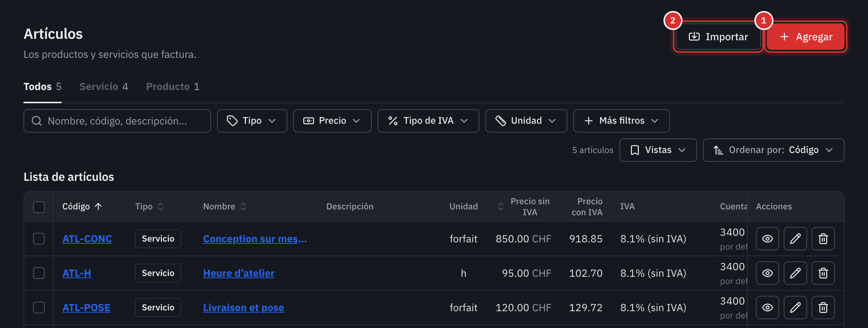Open the Livraison et pose article link
The image size is (868, 328).
(x=243, y=307)
